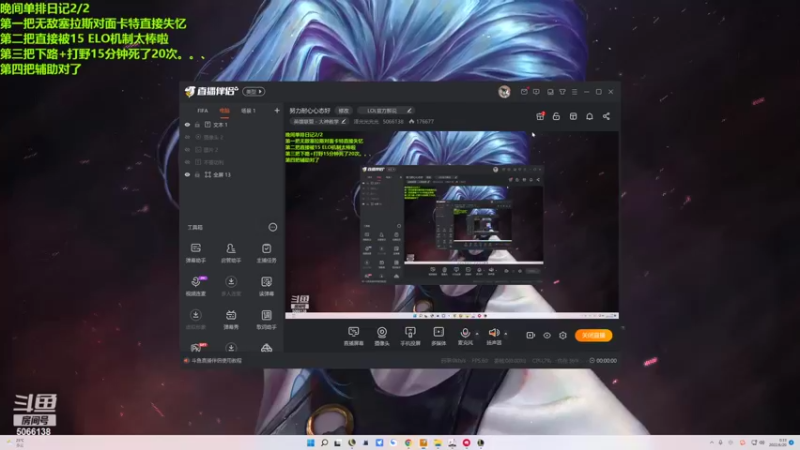This screenshot has width=800, height=450.
Task: Open notifications bell icon
Action: tap(589, 116)
